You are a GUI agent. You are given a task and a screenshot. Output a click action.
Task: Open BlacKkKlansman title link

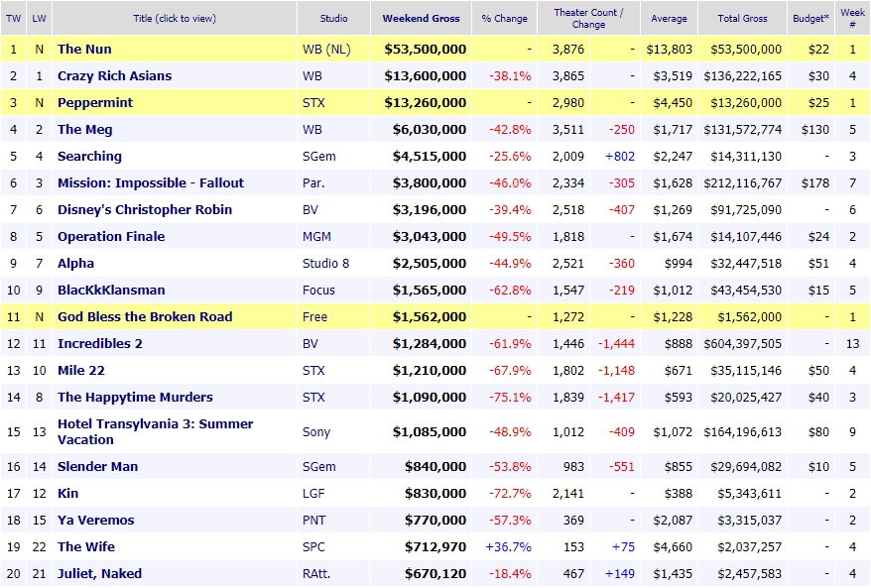111,290
